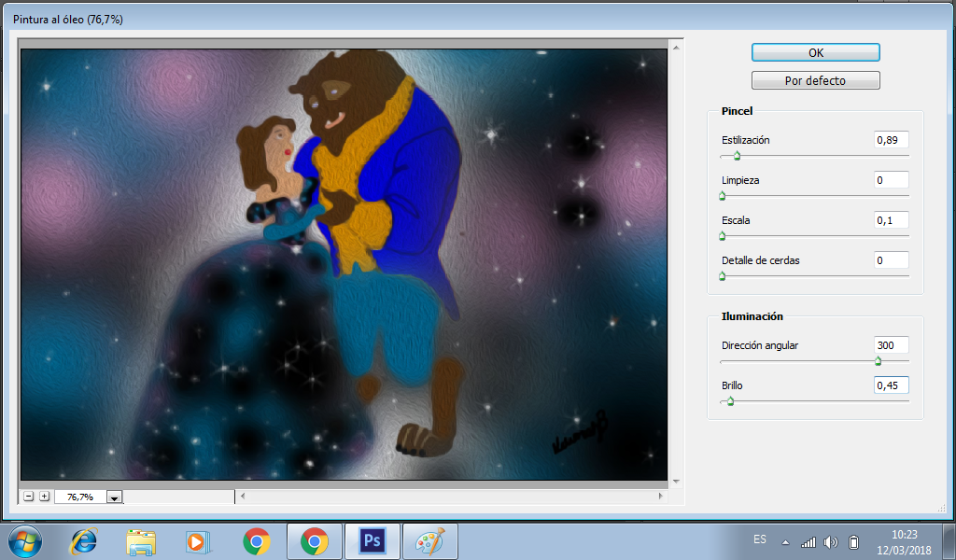
Task: Zoom out with the minus button
Action: click(29, 496)
